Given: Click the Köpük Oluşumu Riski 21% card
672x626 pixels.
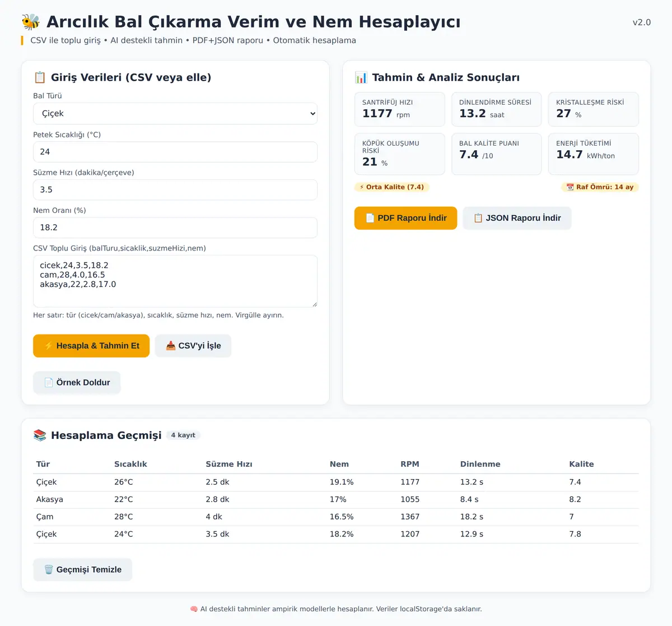Looking at the screenshot, I should [400, 154].
